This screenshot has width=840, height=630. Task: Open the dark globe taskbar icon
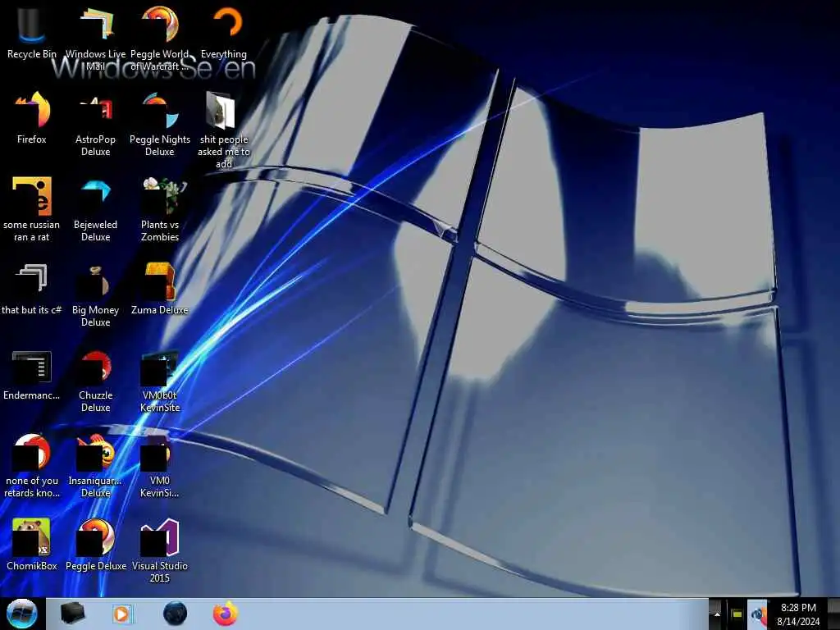[176, 614]
